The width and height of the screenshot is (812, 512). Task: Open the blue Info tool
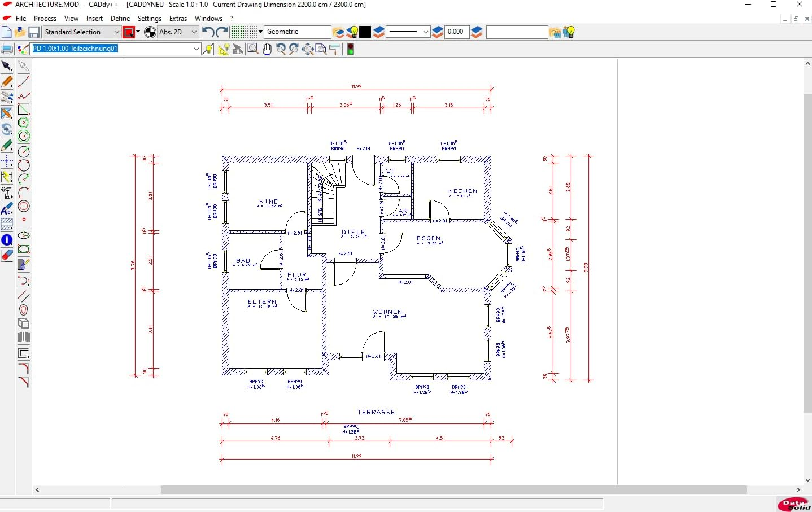pyautogui.click(x=7, y=240)
